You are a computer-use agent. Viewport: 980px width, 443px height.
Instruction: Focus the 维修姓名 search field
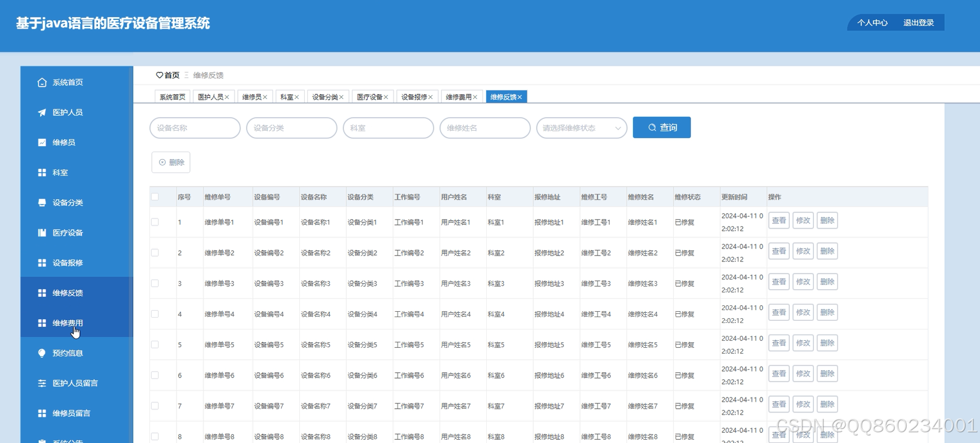tap(485, 128)
